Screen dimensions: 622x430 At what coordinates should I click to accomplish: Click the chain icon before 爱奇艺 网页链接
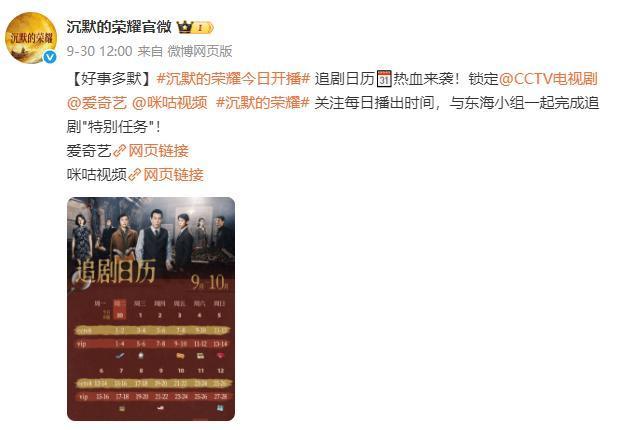(x=119, y=151)
